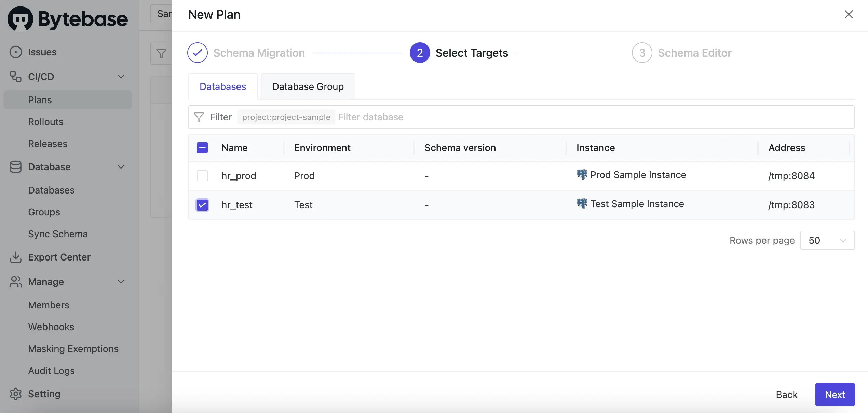Image resolution: width=868 pixels, height=413 pixels.
Task: Click the Bytebase logo icon
Action: [x=20, y=19]
